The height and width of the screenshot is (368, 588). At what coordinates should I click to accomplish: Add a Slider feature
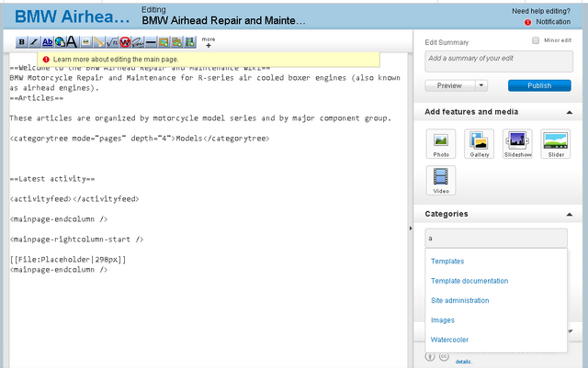[556, 144]
